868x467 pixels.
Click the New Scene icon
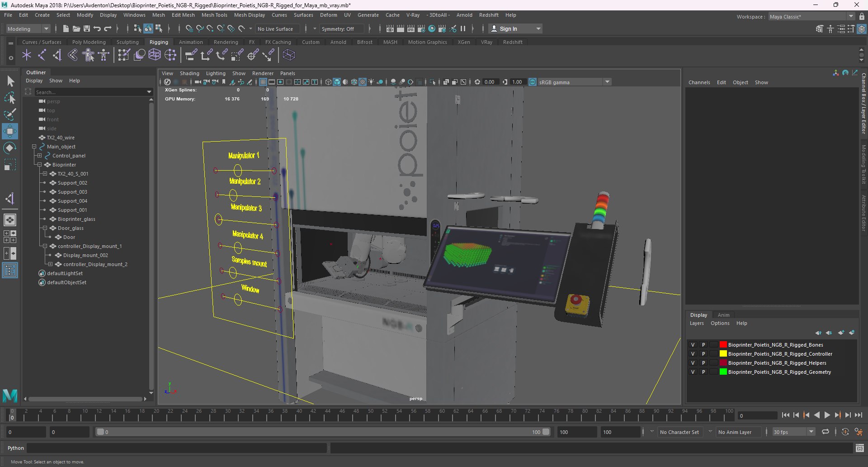(x=66, y=29)
